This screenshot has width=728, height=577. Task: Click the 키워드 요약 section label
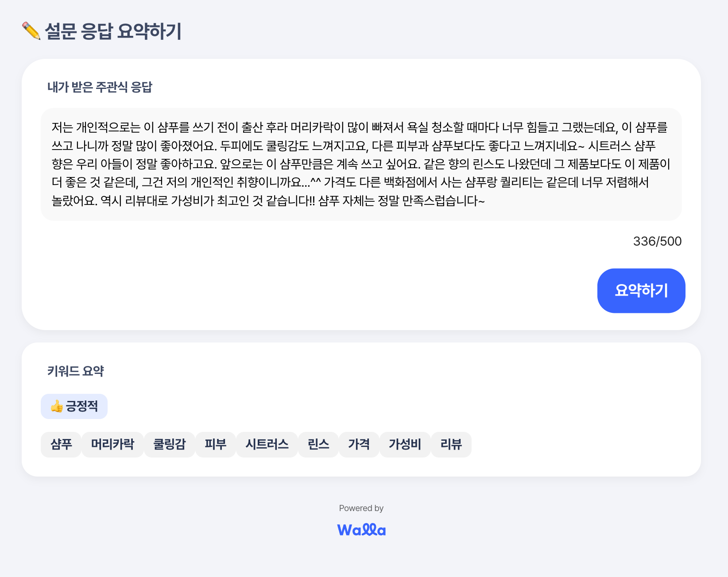75,371
